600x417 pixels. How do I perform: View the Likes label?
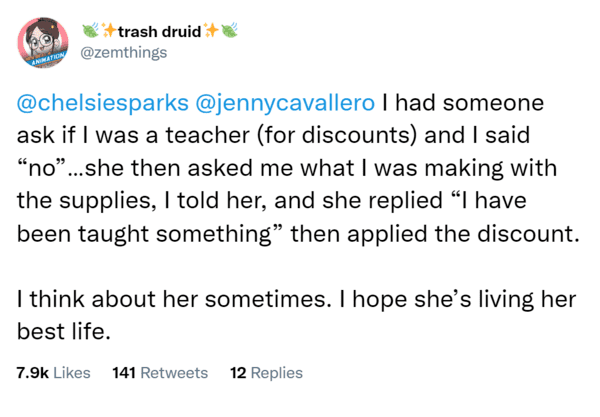click(72, 373)
